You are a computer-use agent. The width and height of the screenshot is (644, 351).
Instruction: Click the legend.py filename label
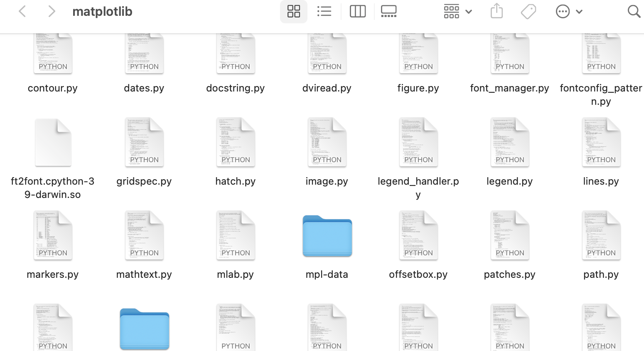tap(510, 181)
